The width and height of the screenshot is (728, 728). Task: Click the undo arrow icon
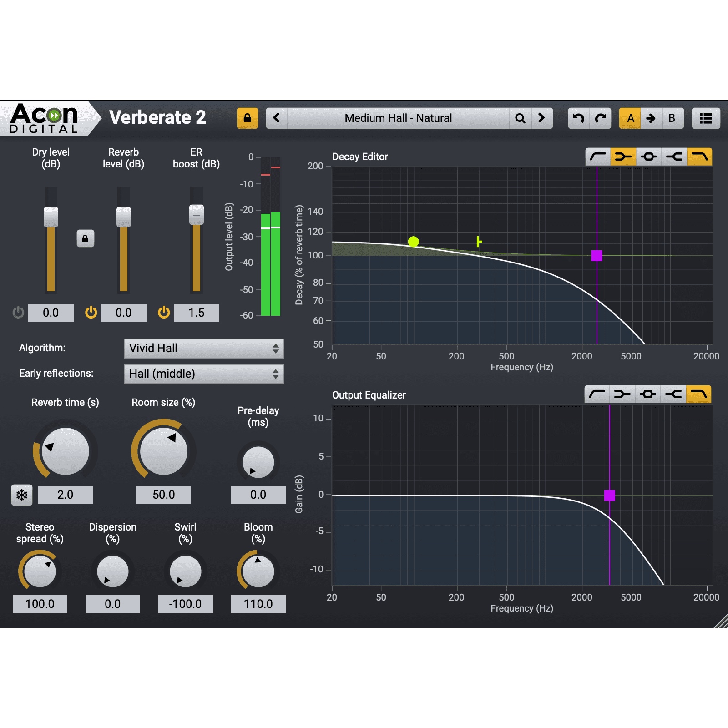pyautogui.click(x=578, y=118)
